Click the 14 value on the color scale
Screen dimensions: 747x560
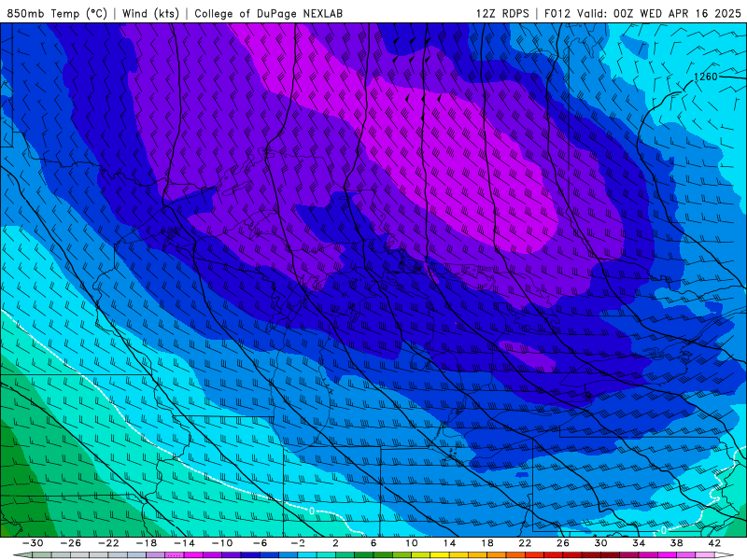[x=449, y=543]
